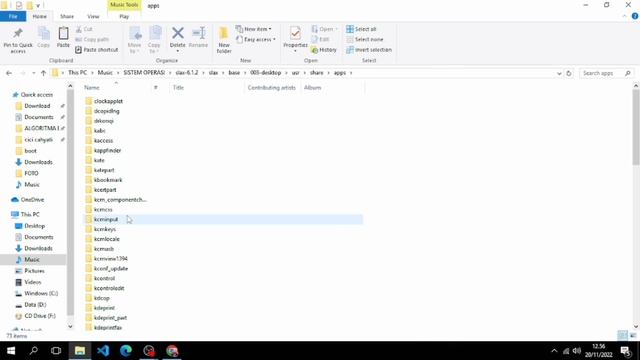Click the Copy ribbon icon
The image size is (640, 360).
(x=44, y=38)
